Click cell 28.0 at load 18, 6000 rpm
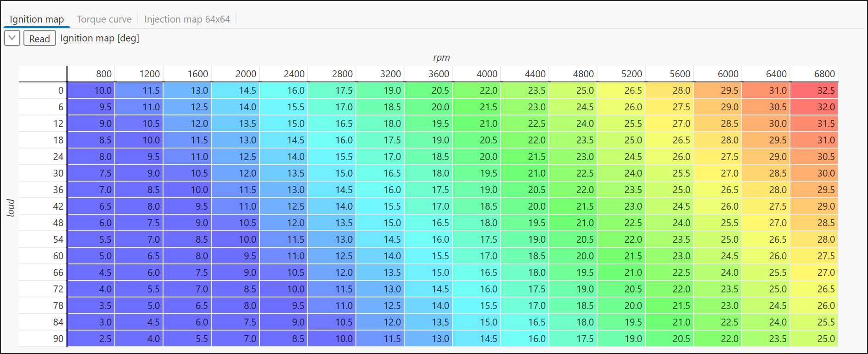Viewport: 868px width, 354px height. coord(718,140)
